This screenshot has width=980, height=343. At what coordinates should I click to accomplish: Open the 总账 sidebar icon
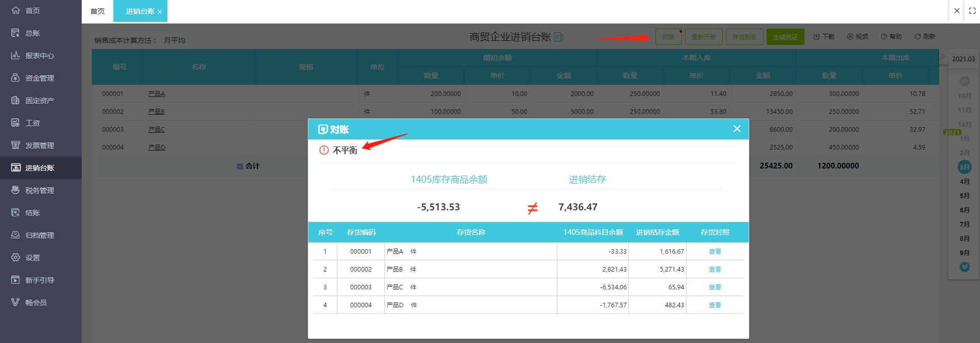pyautogui.click(x=15, y=33)
